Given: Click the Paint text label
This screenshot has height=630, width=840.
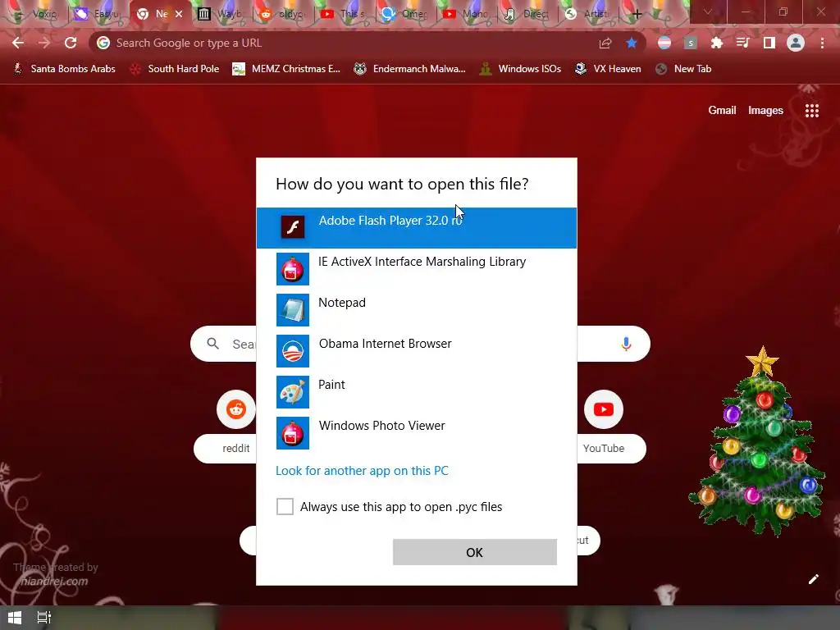Looking at the screenshot, I should coord(331,385).
